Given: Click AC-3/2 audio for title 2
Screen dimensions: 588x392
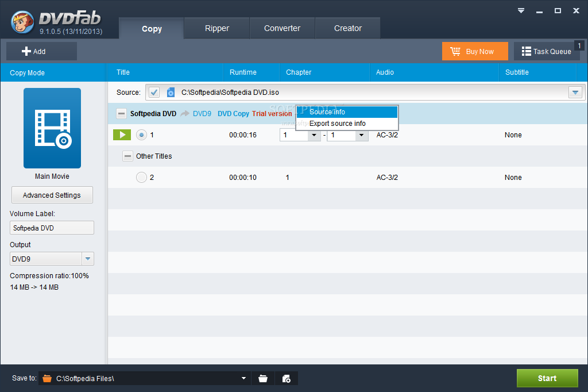Looking at the screenshot, I should click(x=387, y=177).
